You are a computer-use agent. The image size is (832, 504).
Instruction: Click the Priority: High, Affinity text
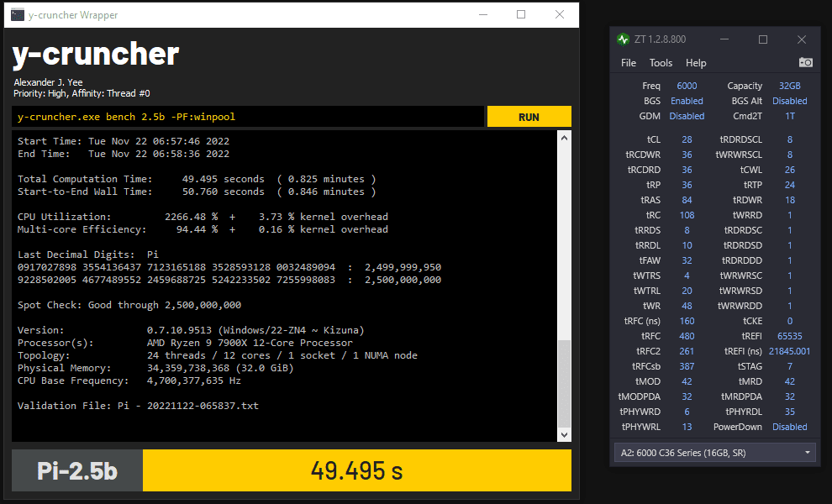click(x=82, y=93)
